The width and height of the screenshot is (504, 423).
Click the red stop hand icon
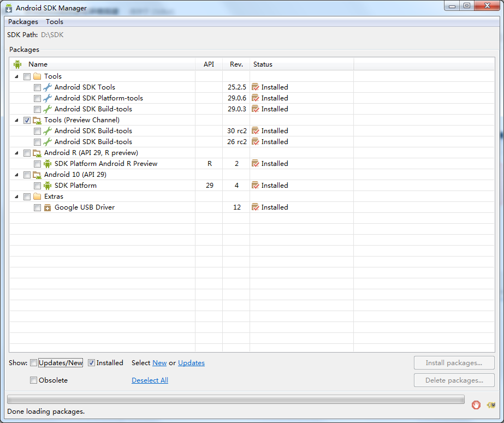[476, 404]
